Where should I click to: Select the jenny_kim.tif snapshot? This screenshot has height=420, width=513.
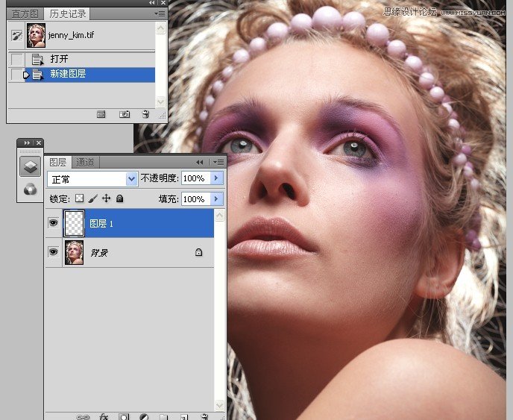pos(71,35)
